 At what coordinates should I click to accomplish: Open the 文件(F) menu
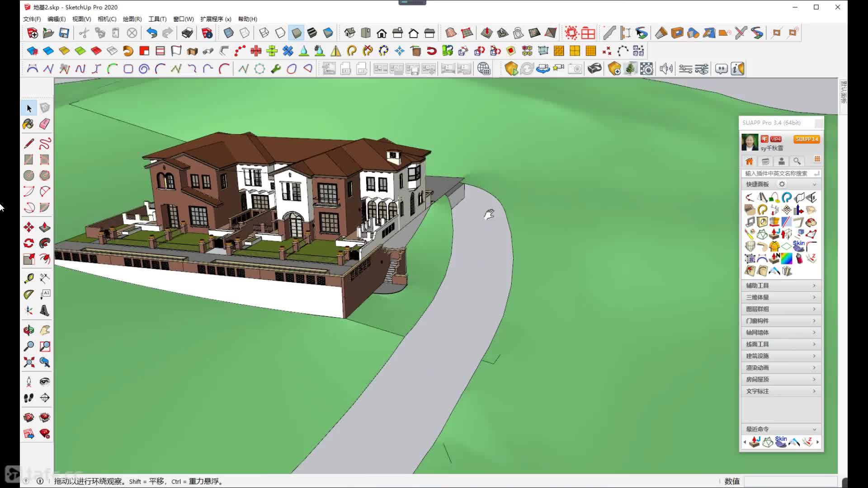pyautogui.click(x=32, y=19)
